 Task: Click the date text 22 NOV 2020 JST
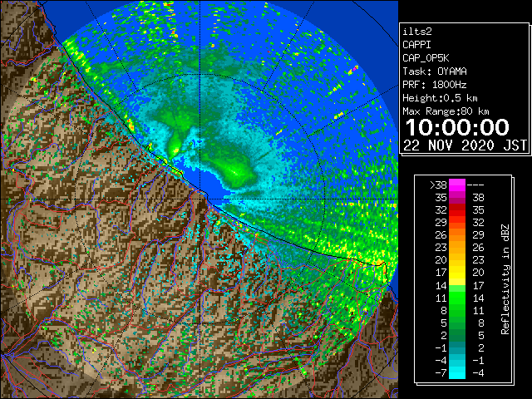point(465,145)
